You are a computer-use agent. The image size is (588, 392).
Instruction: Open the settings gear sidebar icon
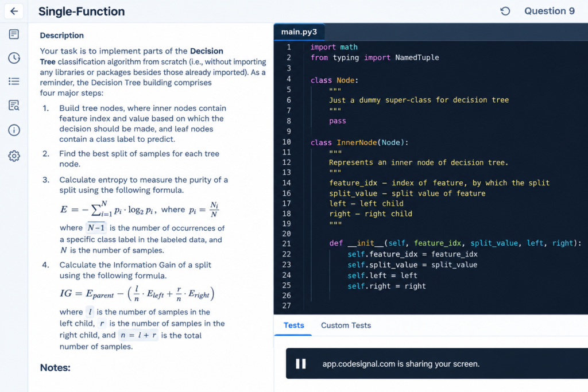(x=14, y=156)
